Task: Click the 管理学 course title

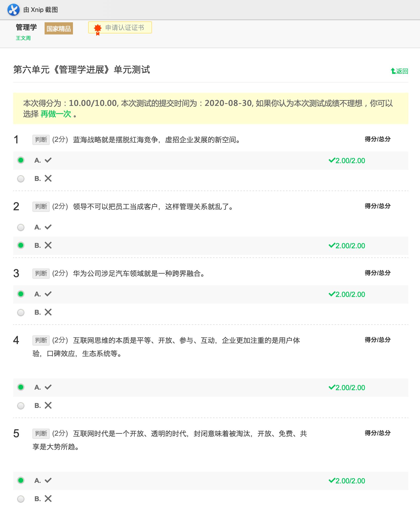Action: 26,27
